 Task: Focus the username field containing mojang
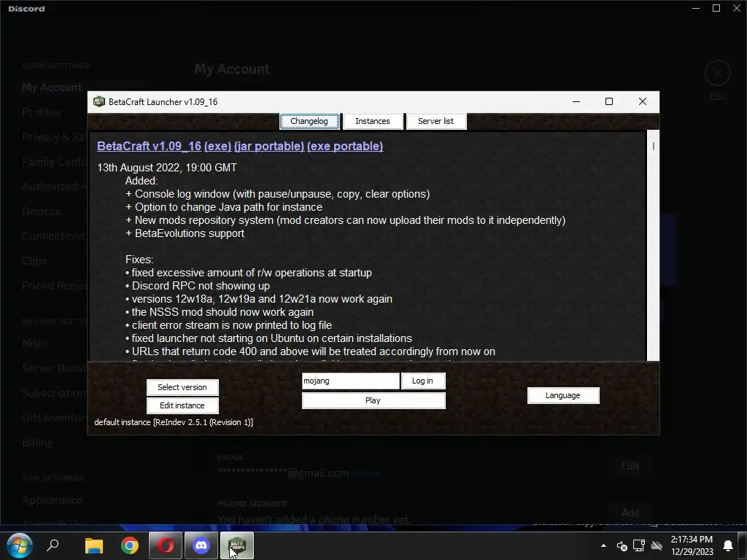(x=351, y=381)
